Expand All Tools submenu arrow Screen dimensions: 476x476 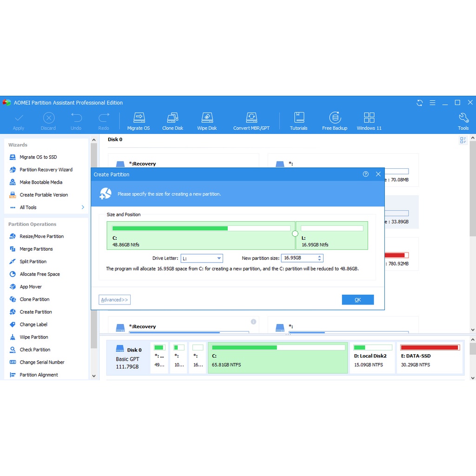[x=83, y=207]
